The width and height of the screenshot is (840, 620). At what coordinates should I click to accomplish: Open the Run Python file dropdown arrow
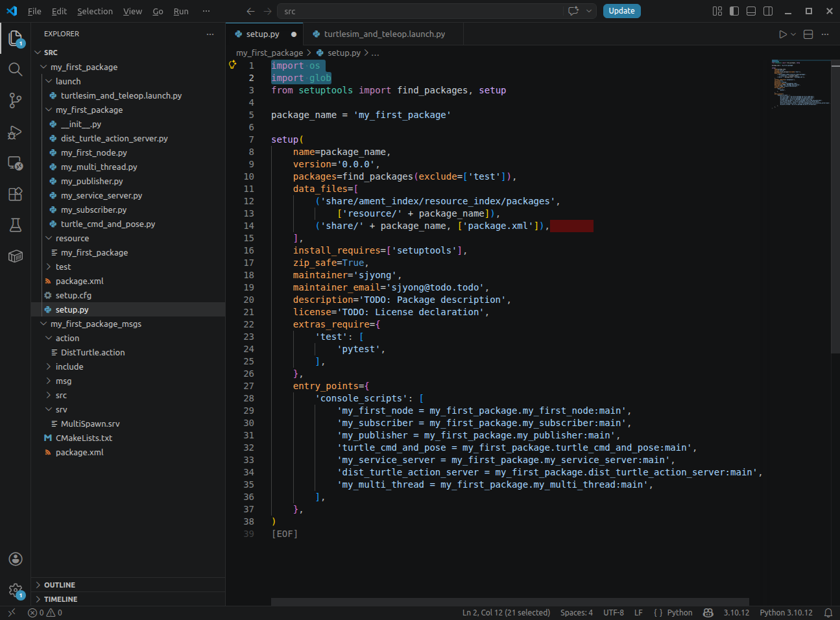pyautogui.click(x=793, y=34)
